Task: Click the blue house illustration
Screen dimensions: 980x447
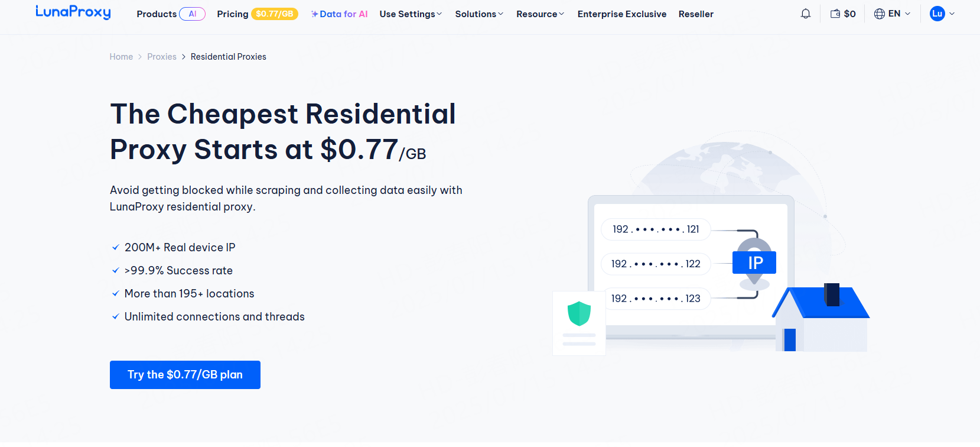Action: (x=821, y=318)
